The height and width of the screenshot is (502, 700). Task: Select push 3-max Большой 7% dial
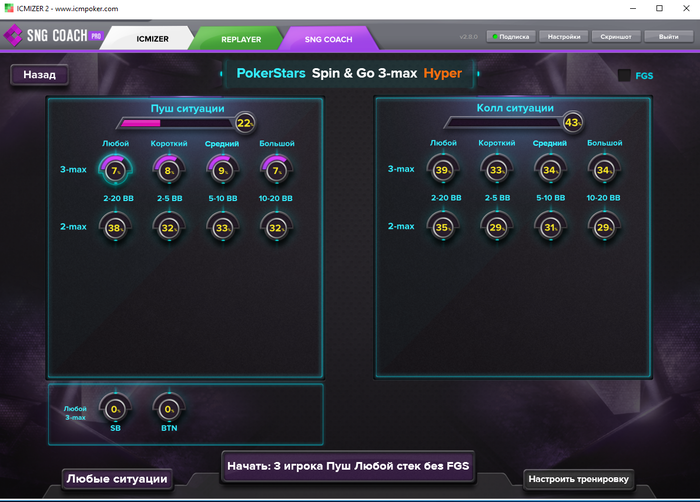[x=276, y=170]
